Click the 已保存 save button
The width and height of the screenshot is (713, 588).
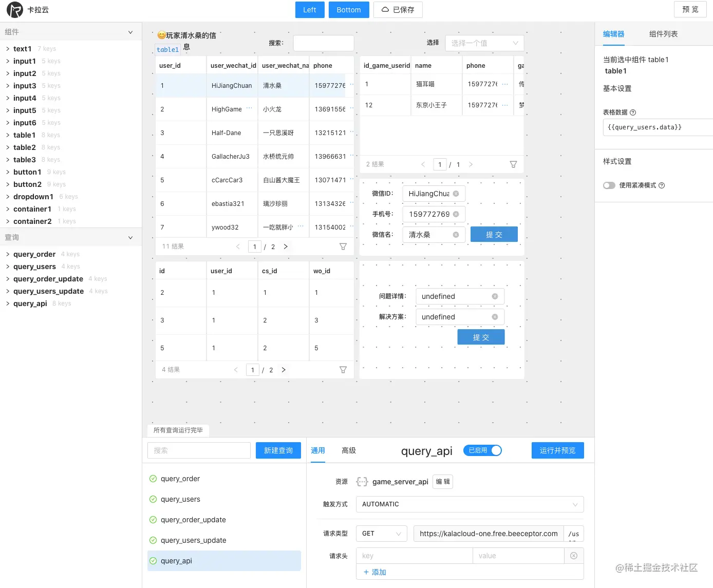(398, 10)
